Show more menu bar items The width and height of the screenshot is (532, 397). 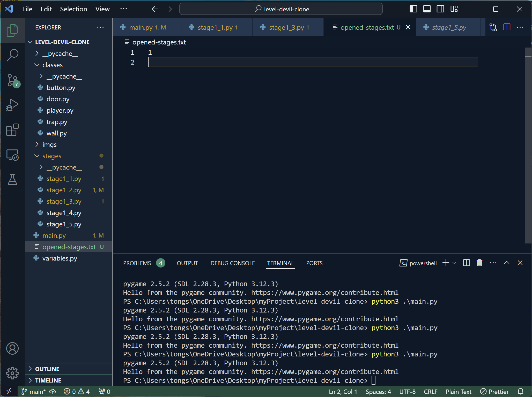[x=124, y=9]
